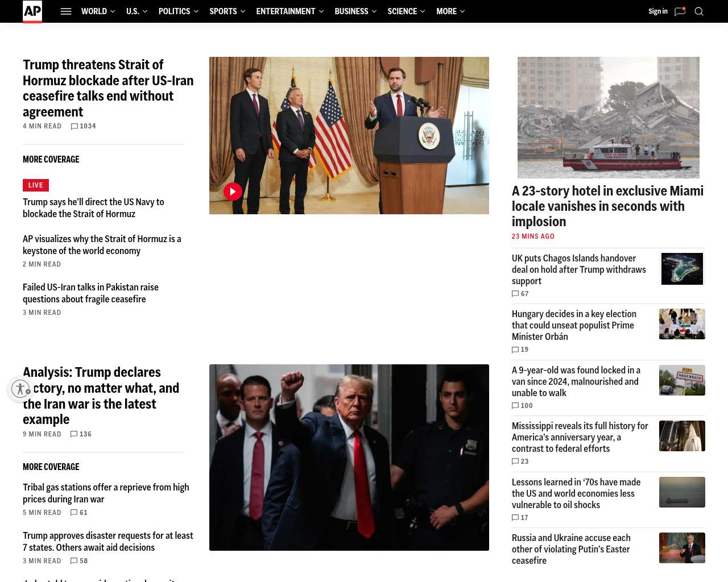Open AP visualizes Strait of Hormuz article
Screen dimensions: 728x582
102,245
